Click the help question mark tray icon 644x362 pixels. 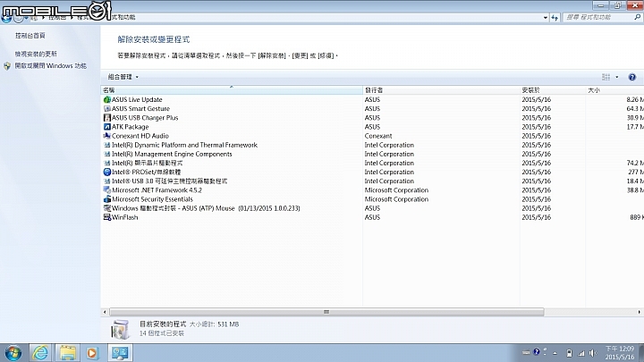tap(537, 352)
